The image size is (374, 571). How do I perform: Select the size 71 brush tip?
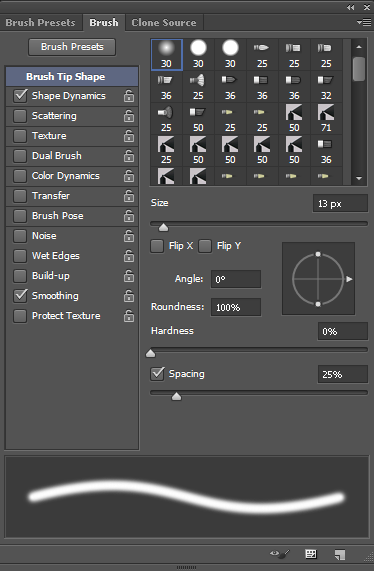pos(326,119)
